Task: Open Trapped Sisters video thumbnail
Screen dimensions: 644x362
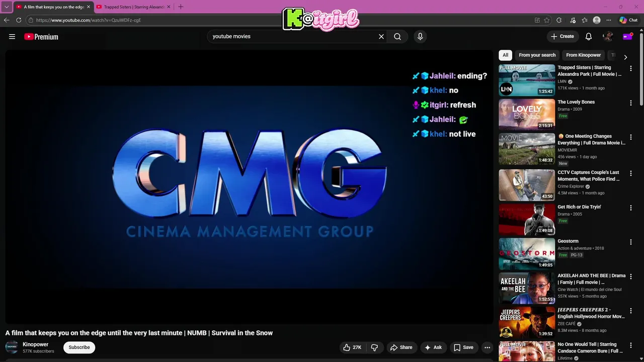Action: tap(527, 80)
